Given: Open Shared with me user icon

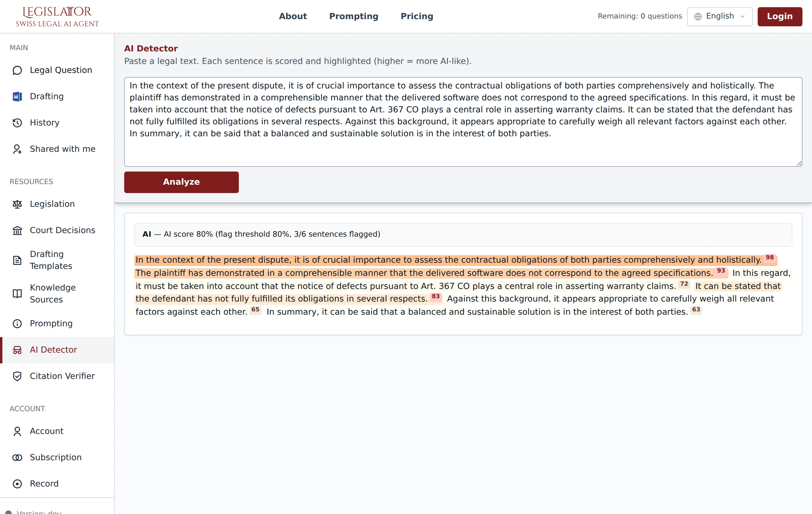Looking at the screenshot, I should [x=17, y=149].
